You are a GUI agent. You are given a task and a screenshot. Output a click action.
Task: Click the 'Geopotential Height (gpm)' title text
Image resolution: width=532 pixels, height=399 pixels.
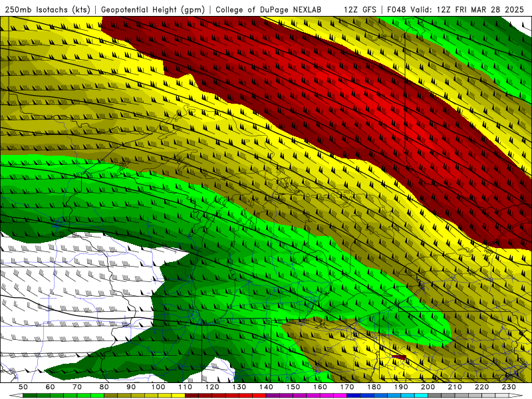[x=153, y=9]
